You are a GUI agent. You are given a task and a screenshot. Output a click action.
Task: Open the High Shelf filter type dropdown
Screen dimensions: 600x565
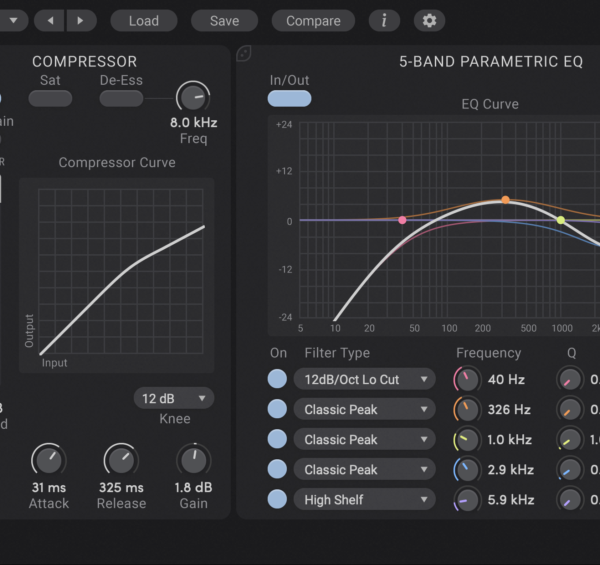click(x=364, y=499)
